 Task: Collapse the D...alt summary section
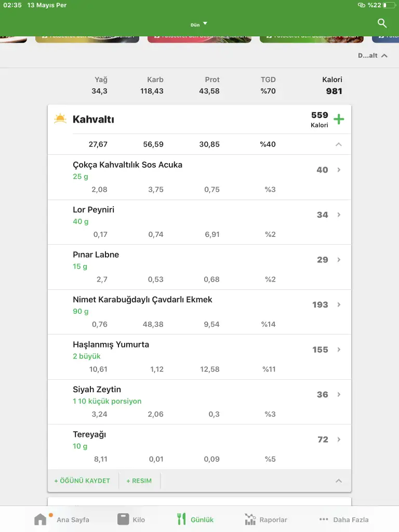pyautogui.click(x=384, y=56)
